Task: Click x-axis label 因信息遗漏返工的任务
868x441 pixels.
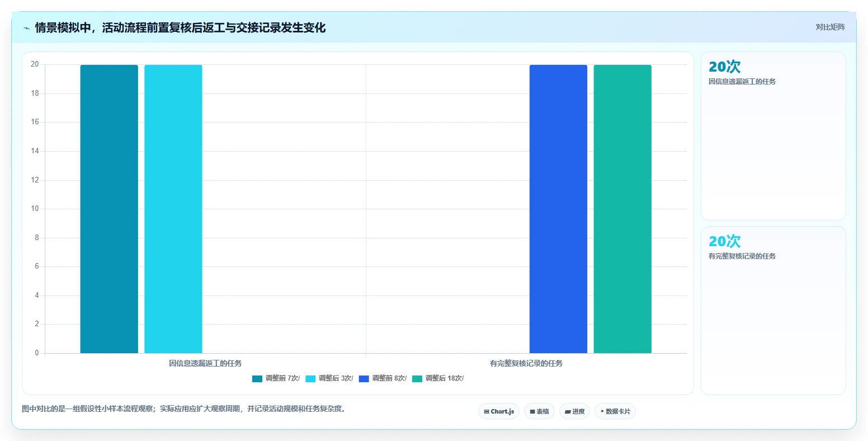Action: 205,363
